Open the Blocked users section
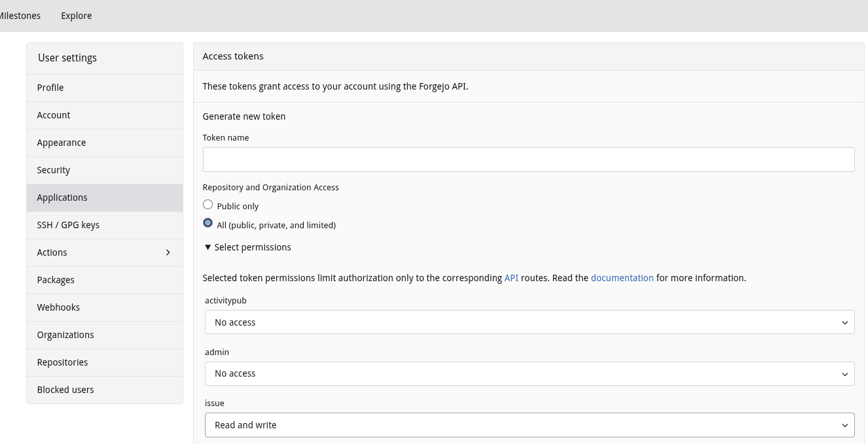Viewport: 868px width, 444px height. coord(65,390)
